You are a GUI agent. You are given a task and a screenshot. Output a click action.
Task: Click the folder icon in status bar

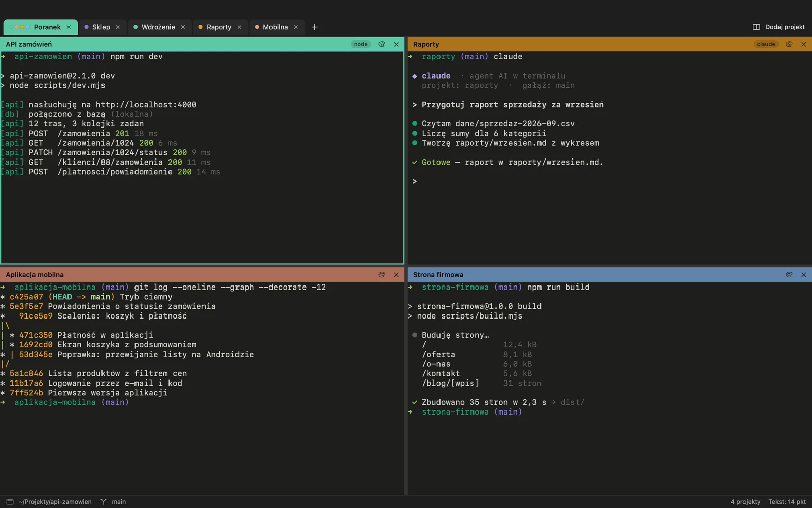point(10,502)
